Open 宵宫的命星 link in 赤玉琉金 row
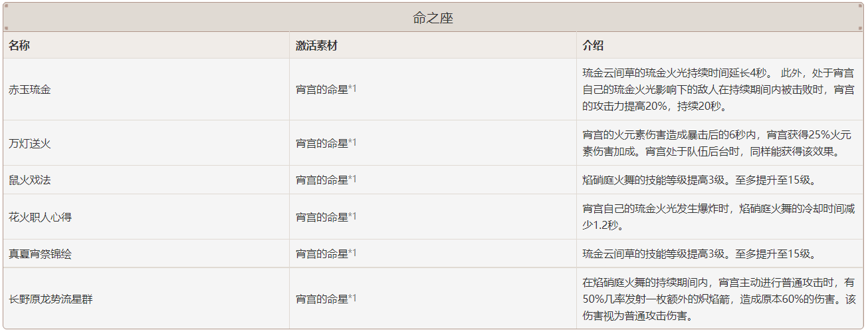This screenshot has width=868, height=332. point(322,89)
